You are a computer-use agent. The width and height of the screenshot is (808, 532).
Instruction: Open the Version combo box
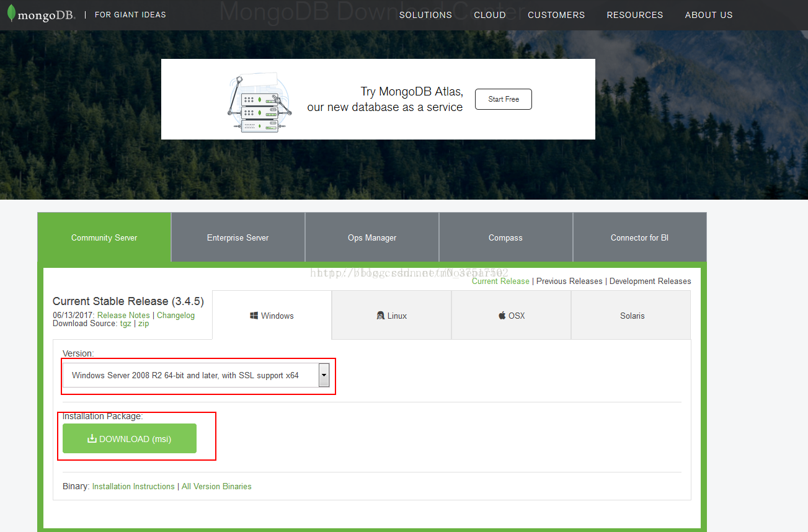(x=196, y=375)
